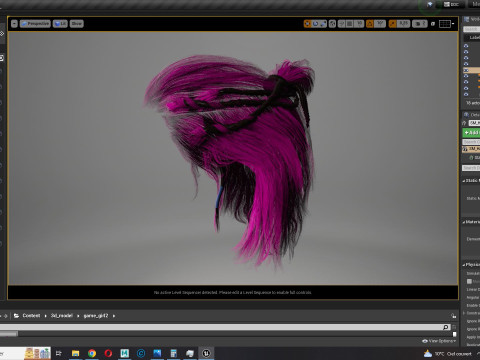This screenshot has height=360, width=480.
Task: Open the View Options menu
Action: coord(439,341)
